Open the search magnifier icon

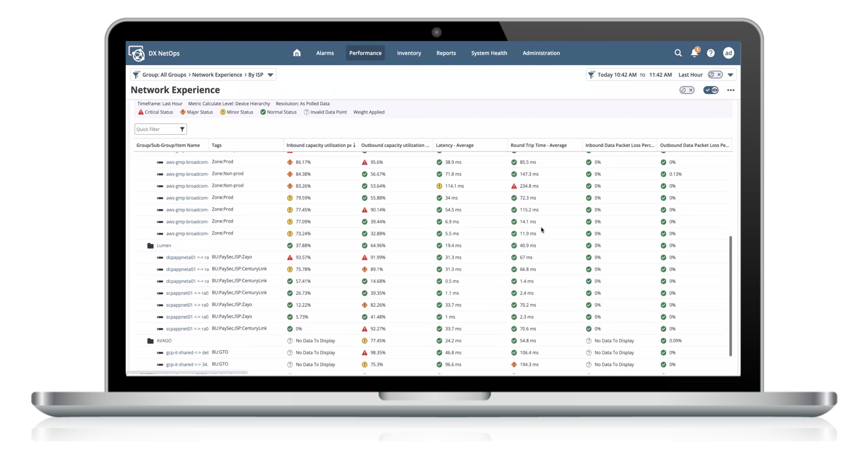tap(678, 53)
